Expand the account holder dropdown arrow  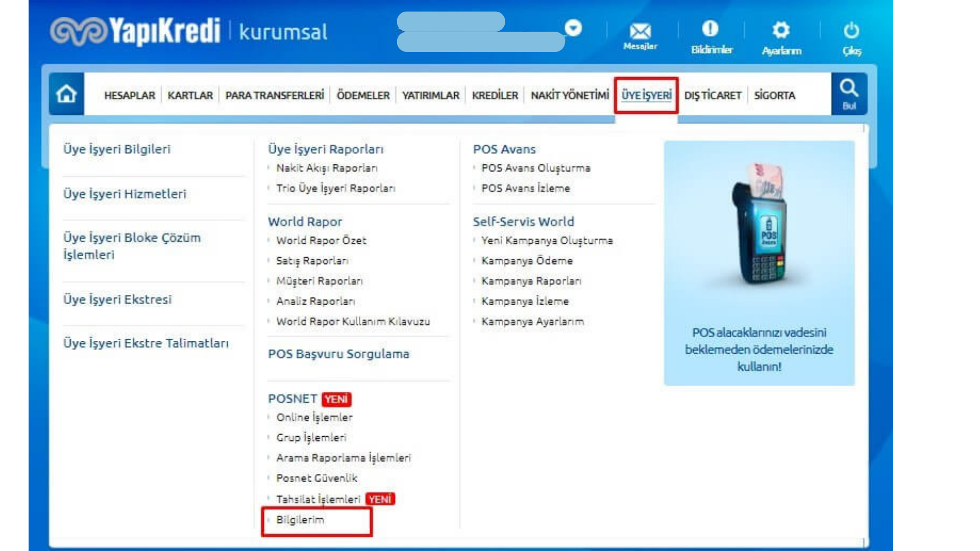point(574,29)
